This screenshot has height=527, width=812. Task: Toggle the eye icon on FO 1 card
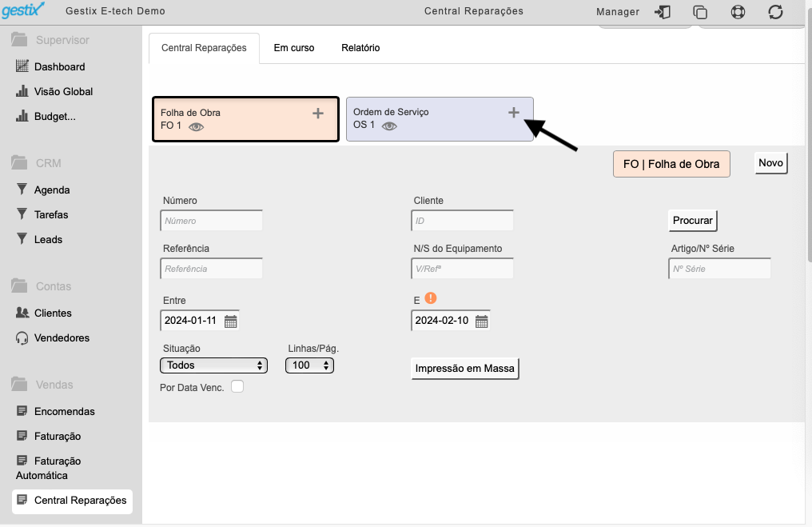coord(197,126)
